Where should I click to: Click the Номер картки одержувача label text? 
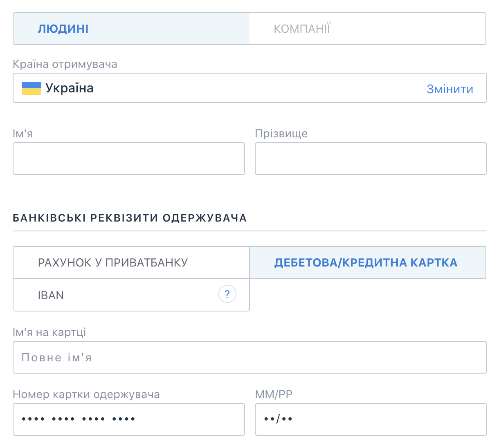[x=86, y=394]
